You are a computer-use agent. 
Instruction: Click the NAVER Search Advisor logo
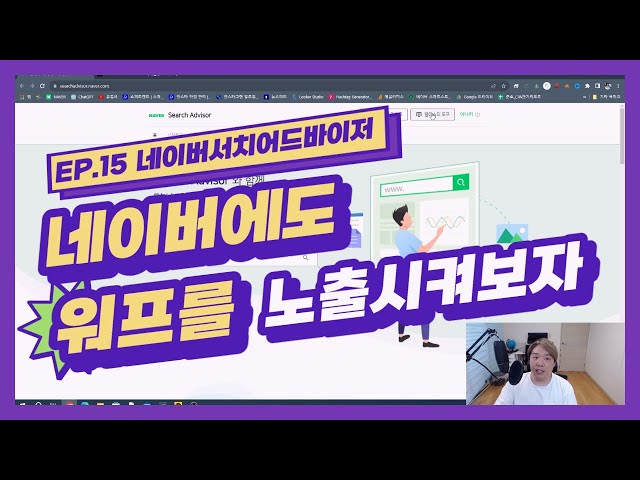click(180, 115)
